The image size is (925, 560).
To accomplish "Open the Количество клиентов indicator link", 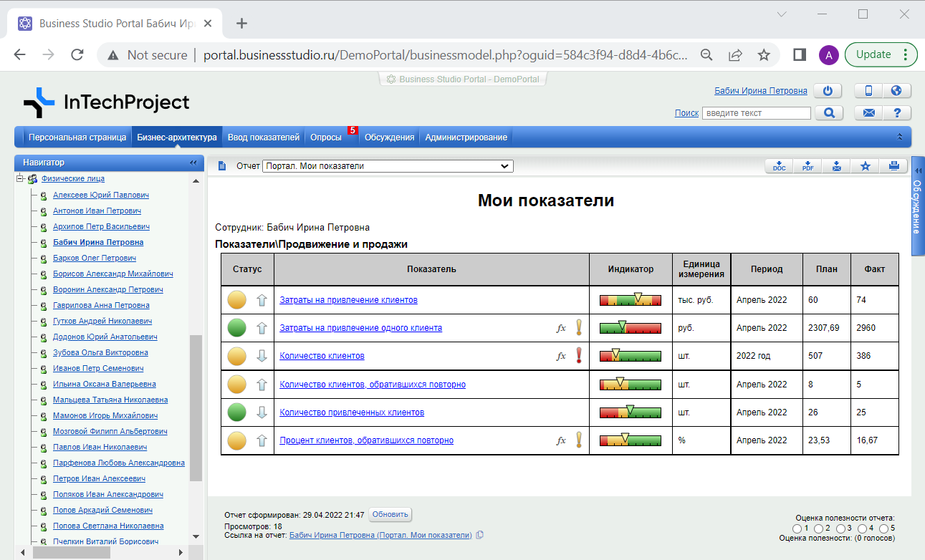I will click(322, 356).
